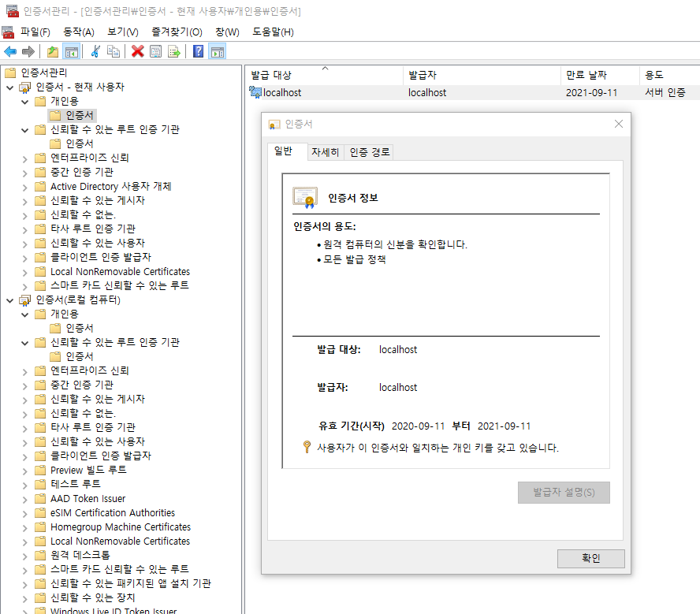
Task: Select the 원격 데스크톱 folder in tree
Action: pyautogui.click(x=80, y=555)
